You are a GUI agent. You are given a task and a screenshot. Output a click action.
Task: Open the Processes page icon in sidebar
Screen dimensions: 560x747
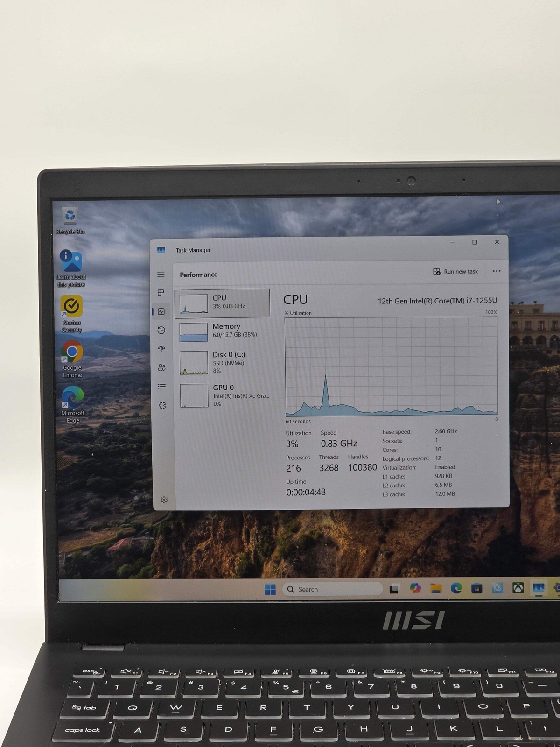click(161, 293)
